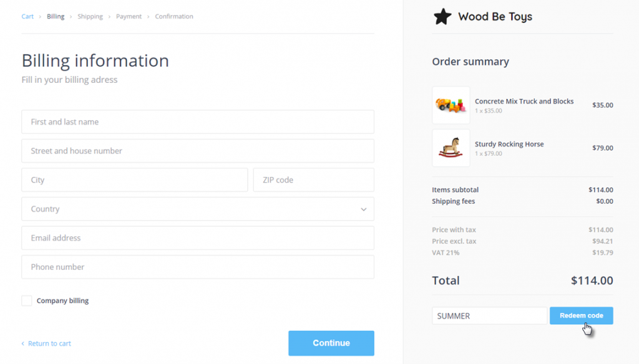This screenshot has height=364, width=639.
Task: Select the Confirmation breadcrumb step
Action: [x=174, y=16]
